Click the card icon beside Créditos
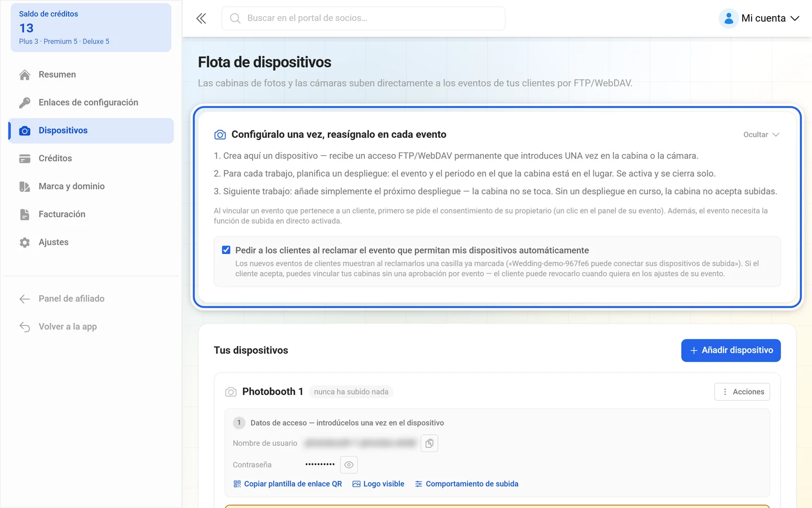This screenshot has width=812, height=508. coord(25,159)
